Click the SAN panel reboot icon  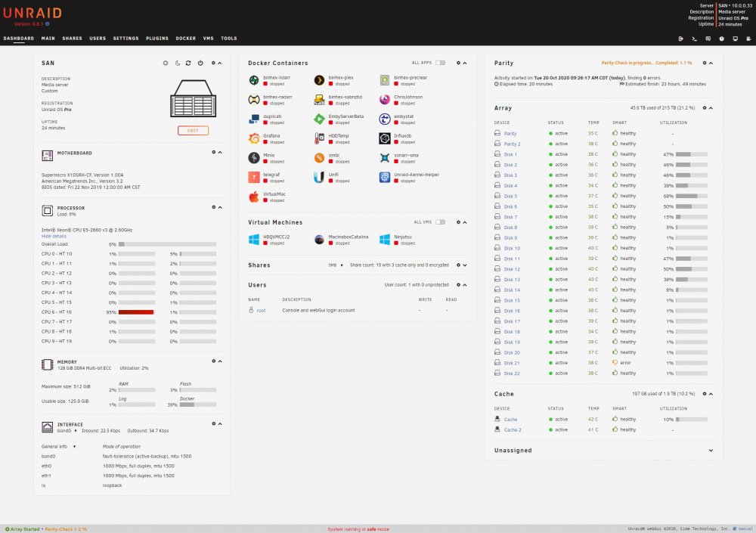pos(188,63)
